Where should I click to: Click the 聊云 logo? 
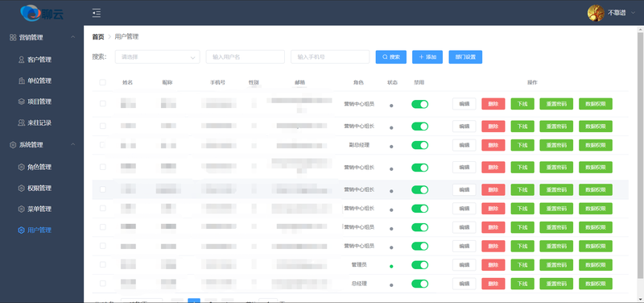(x=42, y=13)
